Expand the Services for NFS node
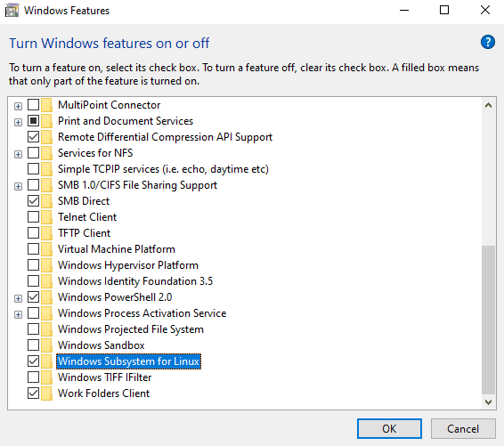 click(19, 154)
